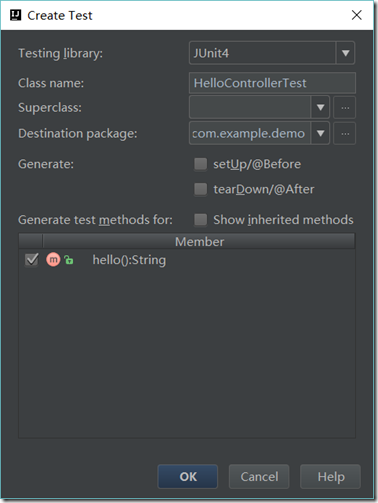Open the Superclass browse ellipsis button
This screenshot has height=503, width=378.
click(x=345, y=107)
